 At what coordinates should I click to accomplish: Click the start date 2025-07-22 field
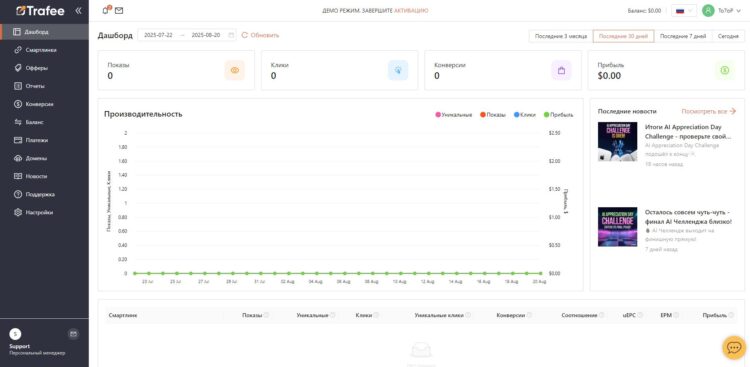coord(158,35)
